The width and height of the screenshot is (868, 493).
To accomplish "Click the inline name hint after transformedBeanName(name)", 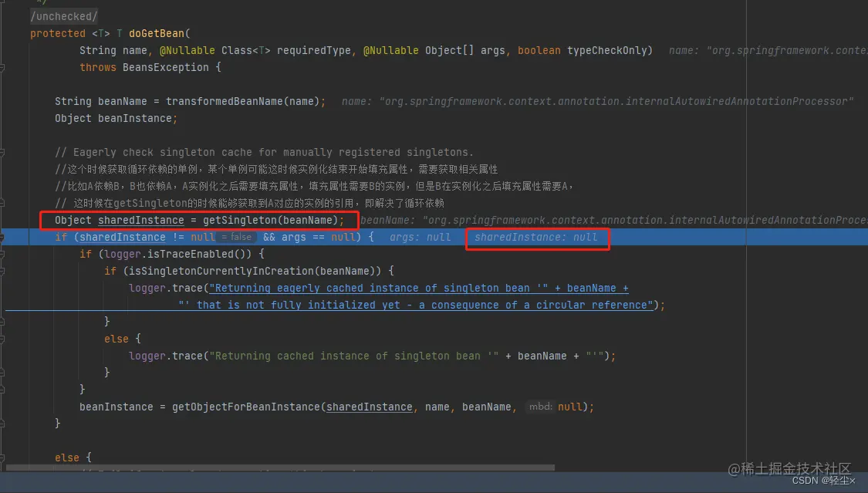I will coord(597,101).
